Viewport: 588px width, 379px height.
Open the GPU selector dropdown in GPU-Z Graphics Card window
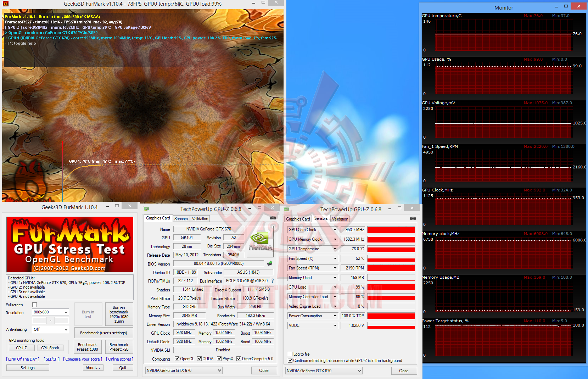184,370
